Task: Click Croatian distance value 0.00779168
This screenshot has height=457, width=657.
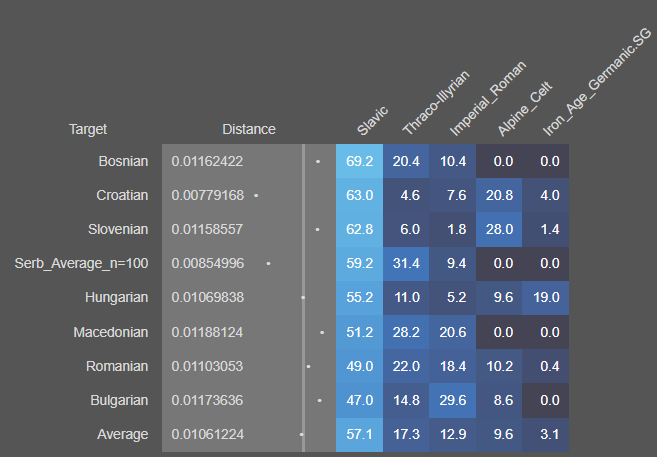Action: [x=207, y=195]
